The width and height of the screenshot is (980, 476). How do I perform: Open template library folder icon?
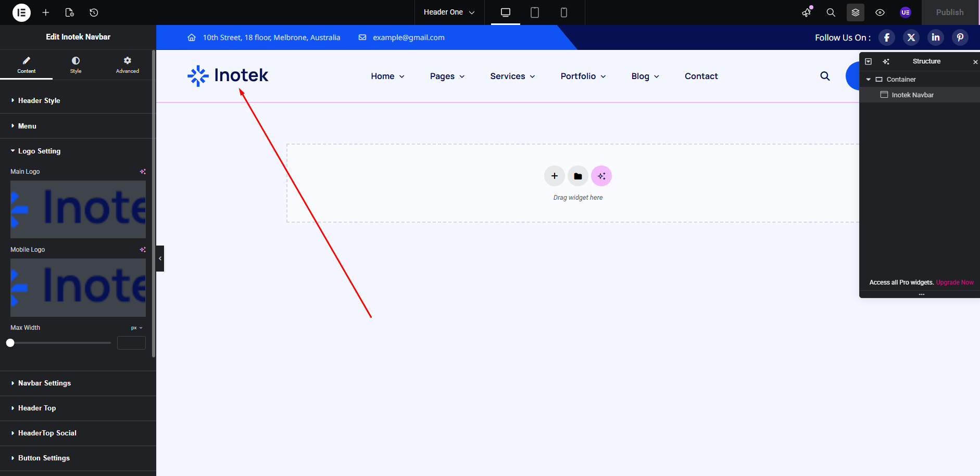[578, 176]
